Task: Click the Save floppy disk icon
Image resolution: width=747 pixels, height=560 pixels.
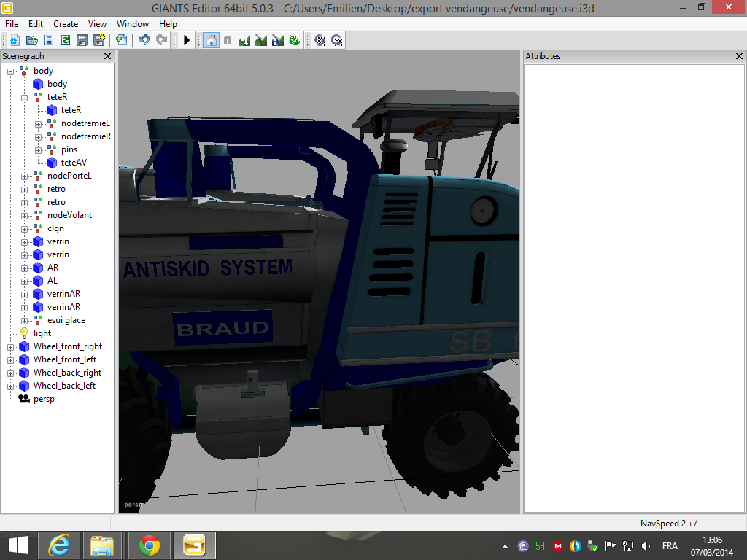Action: (82, 41)
